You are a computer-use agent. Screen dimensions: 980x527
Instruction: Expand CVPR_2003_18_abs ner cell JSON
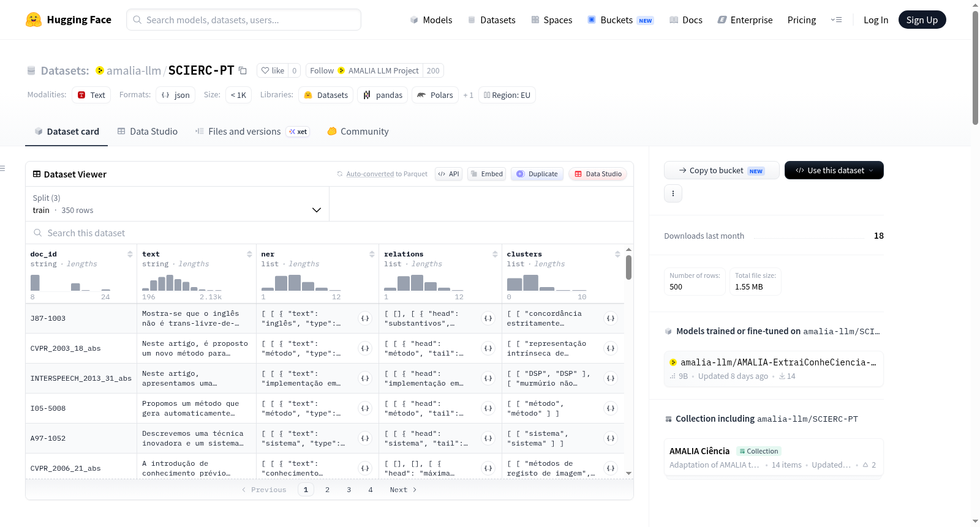click(365, 348)
